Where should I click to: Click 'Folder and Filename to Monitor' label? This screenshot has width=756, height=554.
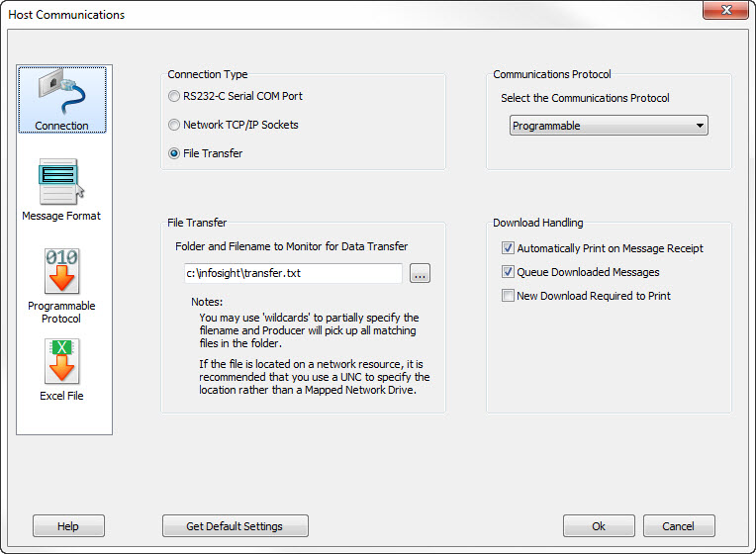point(291,246)
